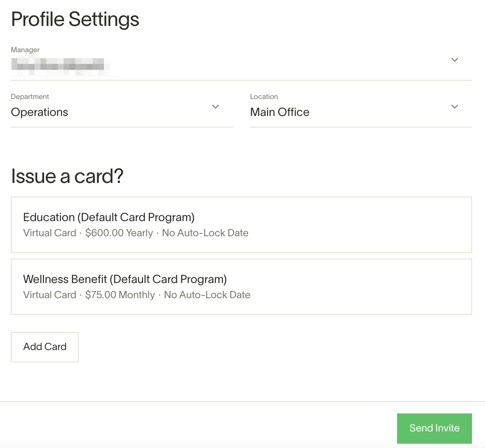The width and height of the screenshot is (485, 448).
Task: Expand the Department dropdown showing Operations
Action: (x=122, y=109)
